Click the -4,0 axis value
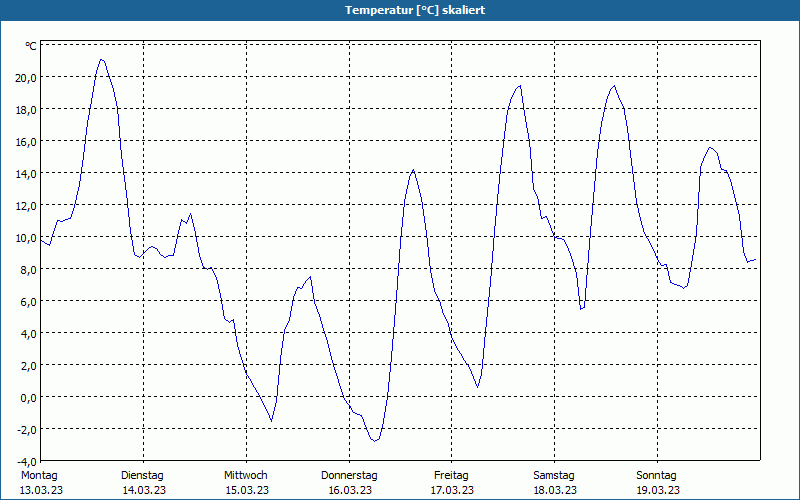This screenshot has width=800, height=500. click(27, 462)
